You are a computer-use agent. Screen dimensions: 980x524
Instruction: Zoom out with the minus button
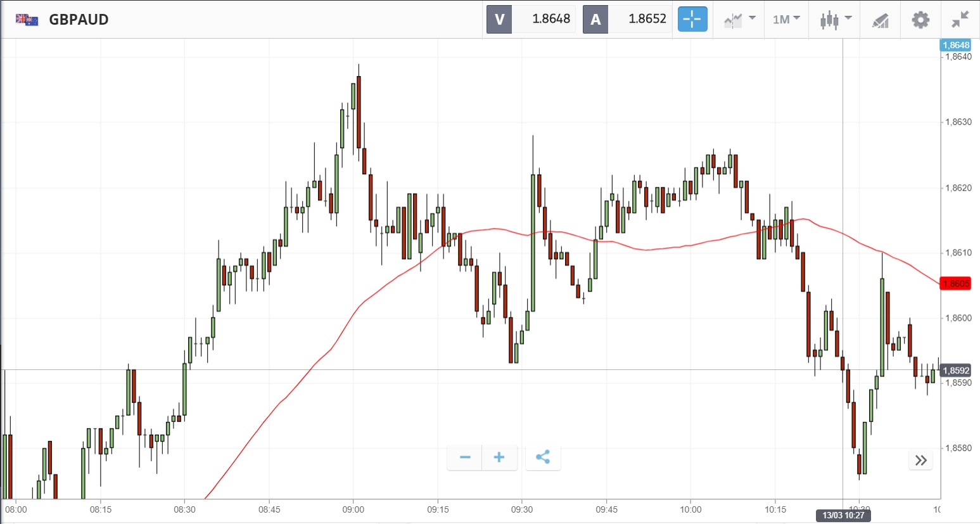[x=465, y=457]
